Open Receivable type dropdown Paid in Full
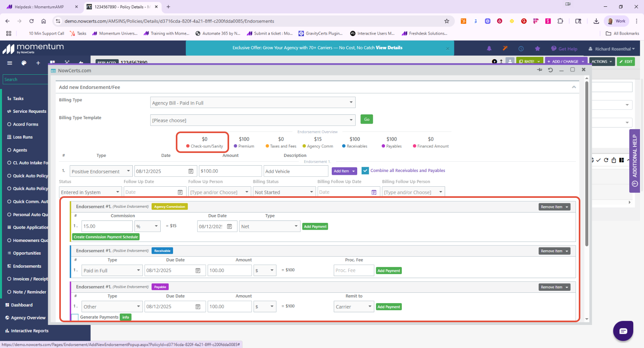The height and width of the screenshot is (348, 644). pyautogui.click(x=112, y=271)
